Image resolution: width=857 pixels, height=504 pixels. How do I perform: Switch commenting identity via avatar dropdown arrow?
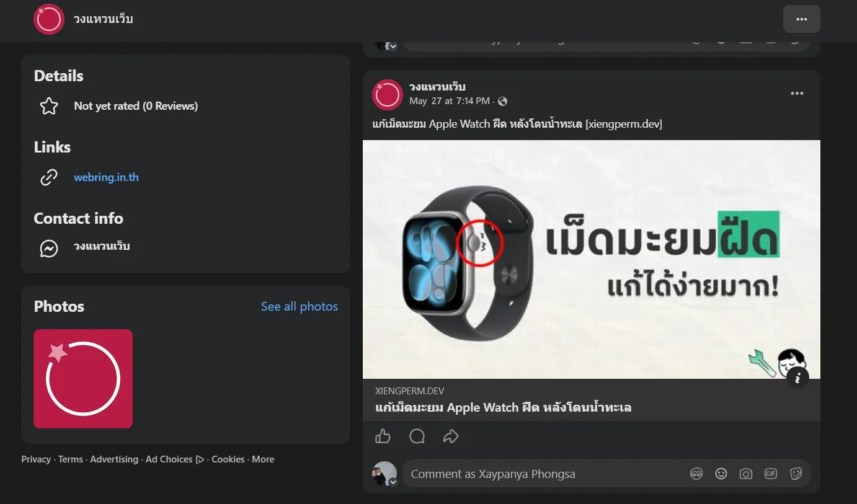393,482
